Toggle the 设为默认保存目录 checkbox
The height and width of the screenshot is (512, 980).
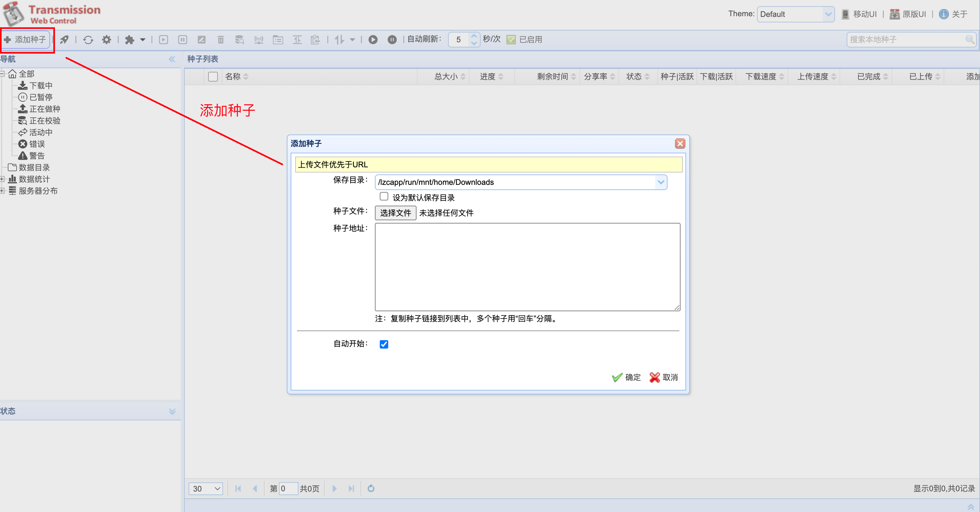click(384, 197)
